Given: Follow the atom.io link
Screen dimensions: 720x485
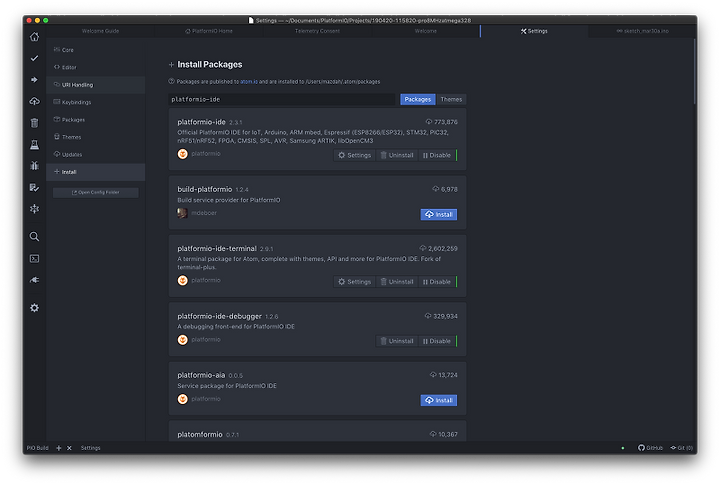Looking at the screenshot, I should [x=249, y=82].
